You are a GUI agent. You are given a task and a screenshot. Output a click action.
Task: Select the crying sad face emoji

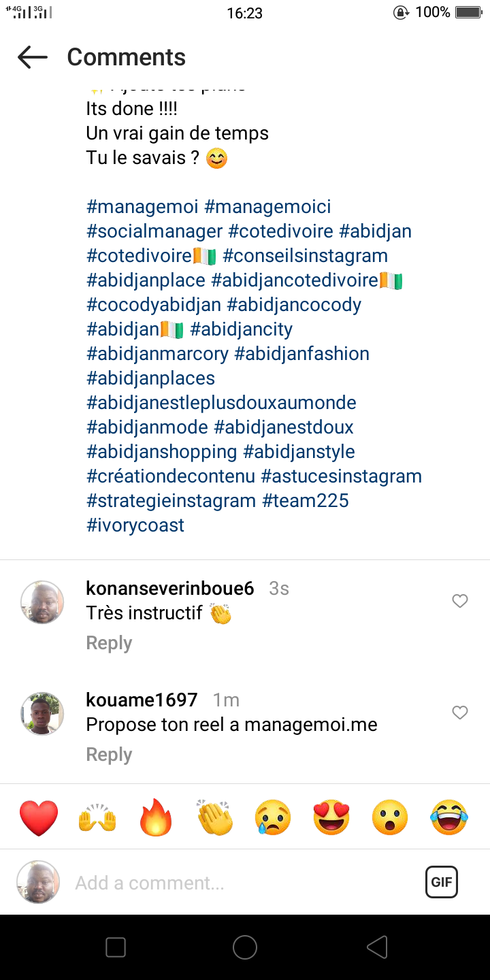(x=273, y=817)
